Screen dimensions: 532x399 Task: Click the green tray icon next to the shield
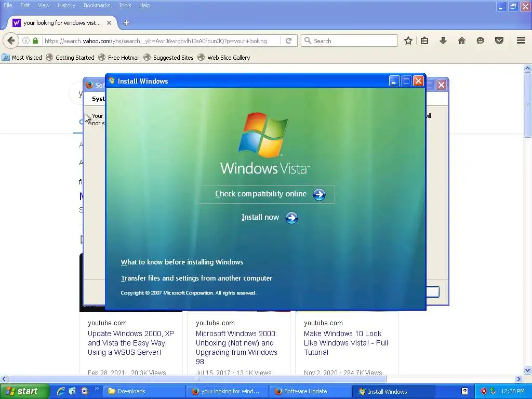pos(493,391)
